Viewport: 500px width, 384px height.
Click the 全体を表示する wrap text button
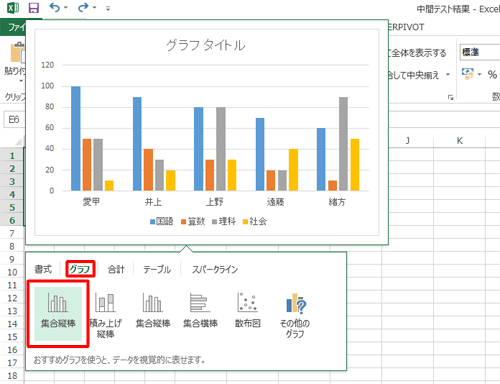pos(417,53)
